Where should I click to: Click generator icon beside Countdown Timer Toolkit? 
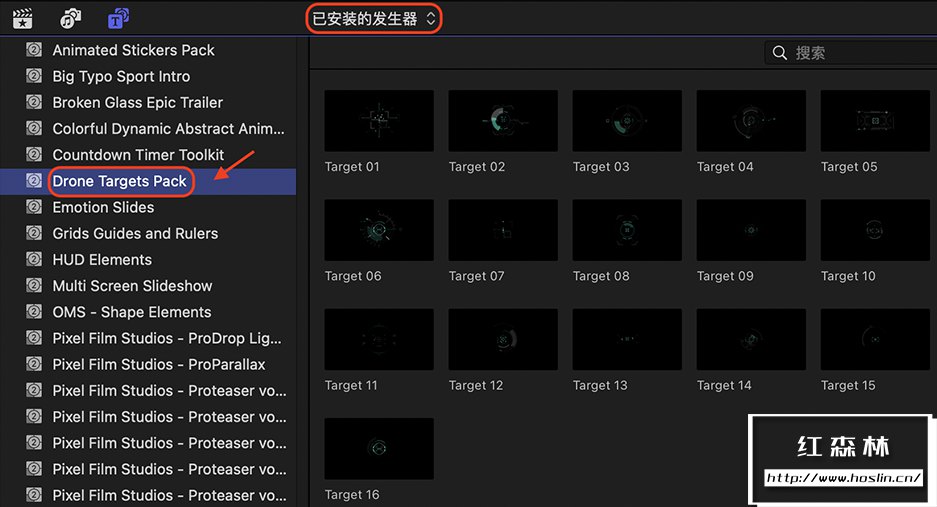click(34, 154)
